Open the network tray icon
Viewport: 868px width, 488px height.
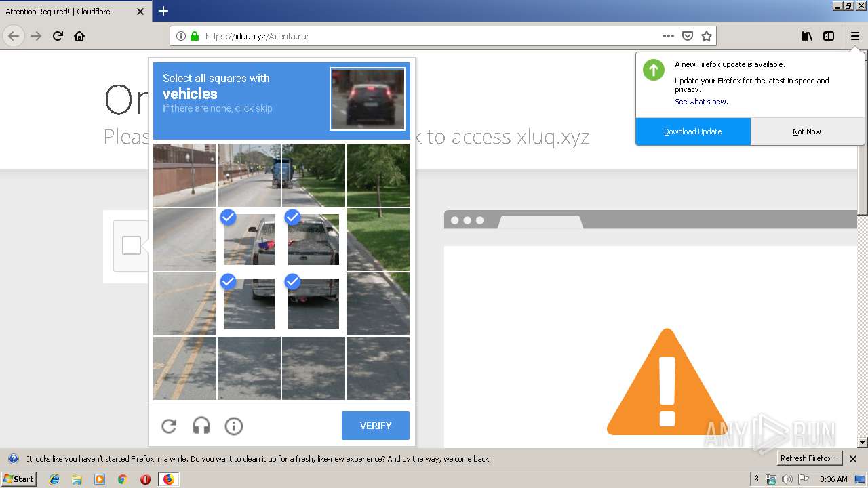coord(771,479)
